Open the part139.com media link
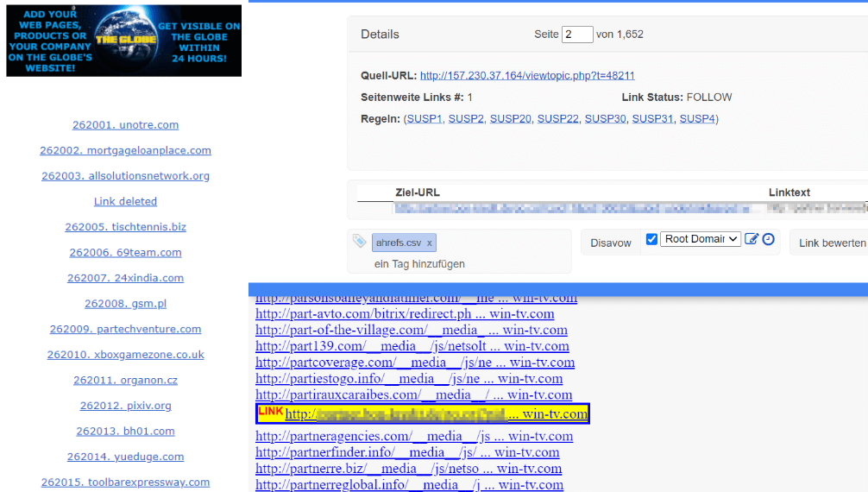Viewport: 868px width, 492px height. 412,346
